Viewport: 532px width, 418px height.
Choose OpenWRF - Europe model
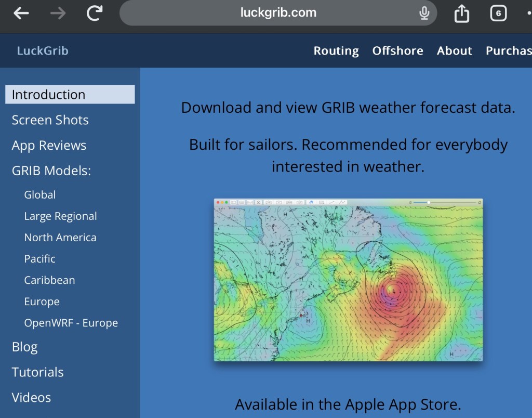pyautogui.click(x=71, y=323)
